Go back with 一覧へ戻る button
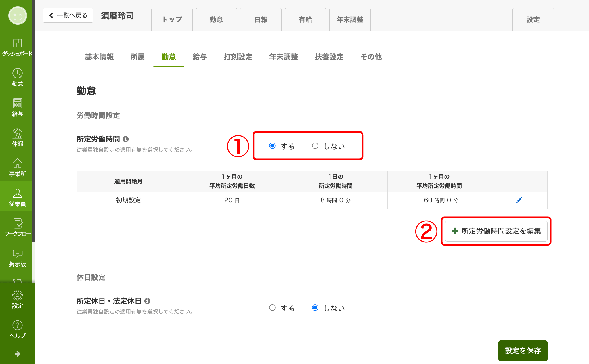This screenshot has width=589, height=364. 68,15
